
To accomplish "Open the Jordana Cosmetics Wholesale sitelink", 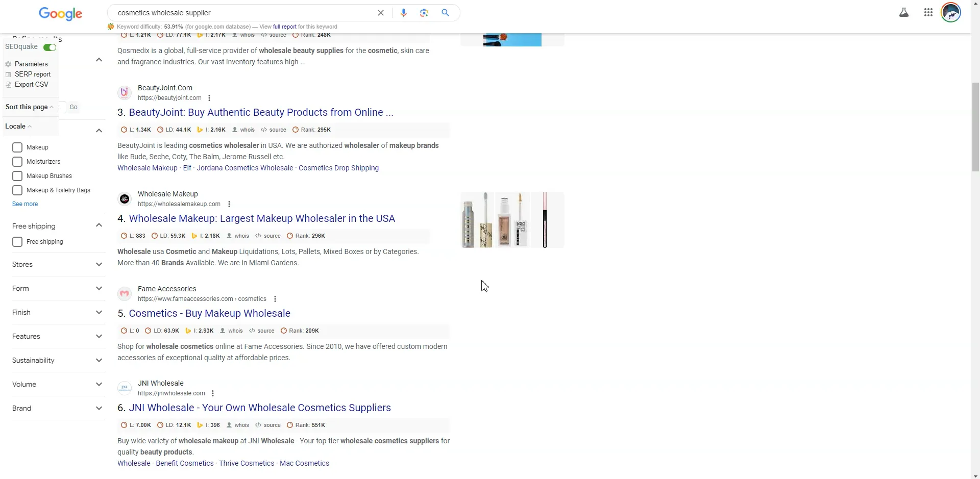I will pos(245,168).
